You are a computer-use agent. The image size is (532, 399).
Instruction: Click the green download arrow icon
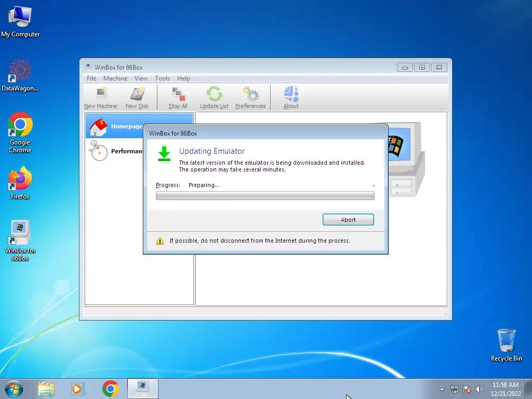tap(164, 154)
